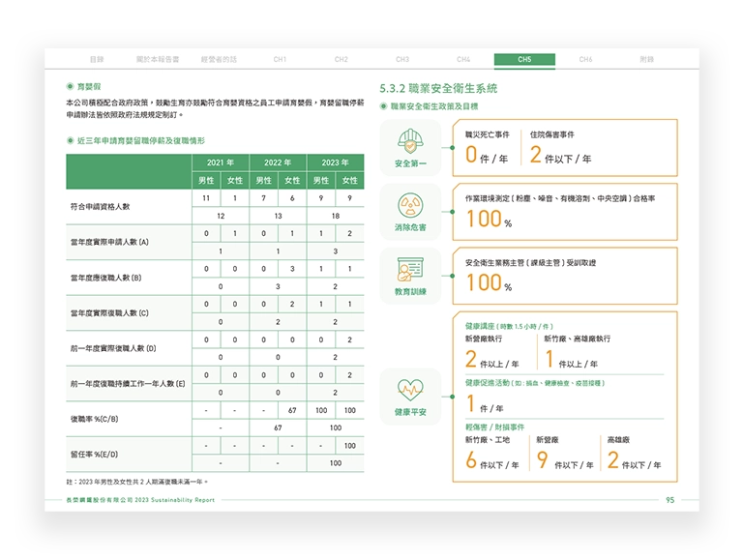Click the 安全衛生業務主管 受訓取證 label

point(530,262)
